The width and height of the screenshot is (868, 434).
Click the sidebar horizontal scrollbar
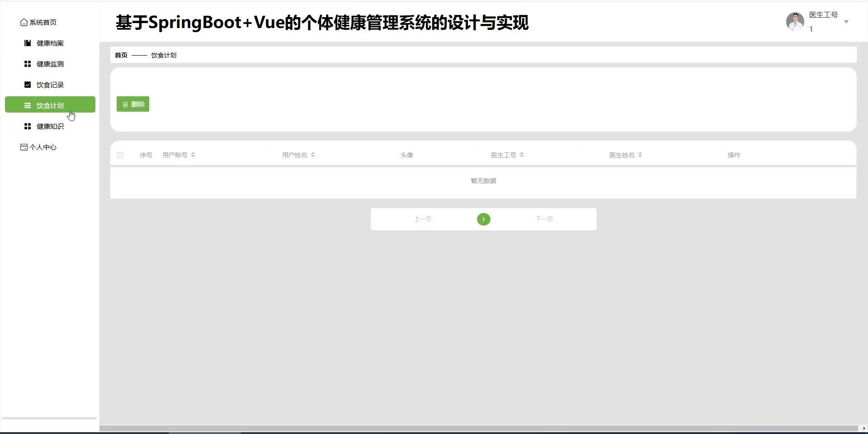pos(49,418)
